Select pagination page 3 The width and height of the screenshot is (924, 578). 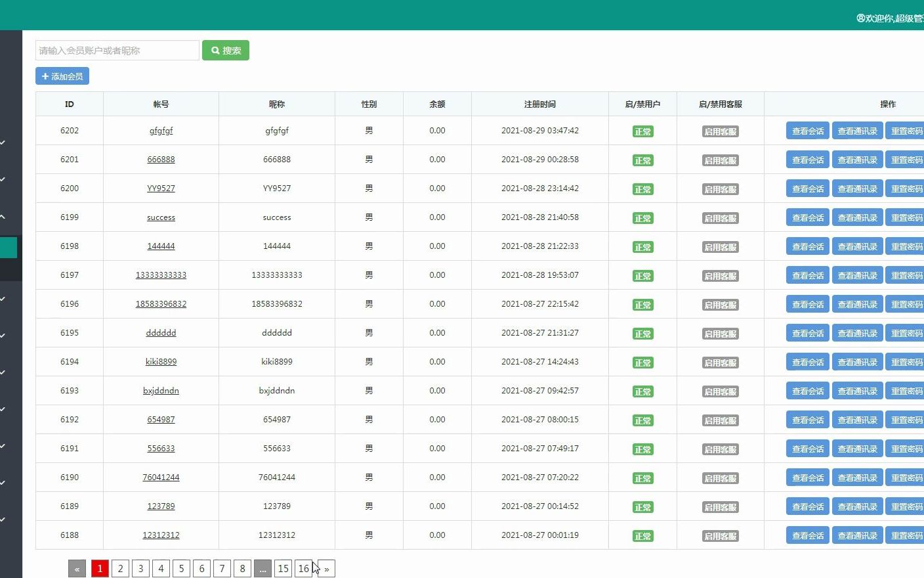pos(140,569)
